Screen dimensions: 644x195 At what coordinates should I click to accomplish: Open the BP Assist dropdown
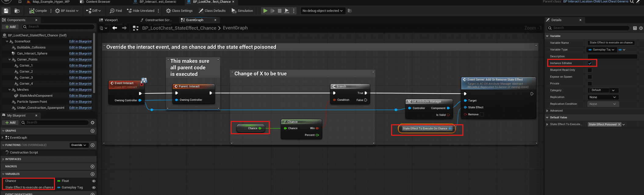67,11
